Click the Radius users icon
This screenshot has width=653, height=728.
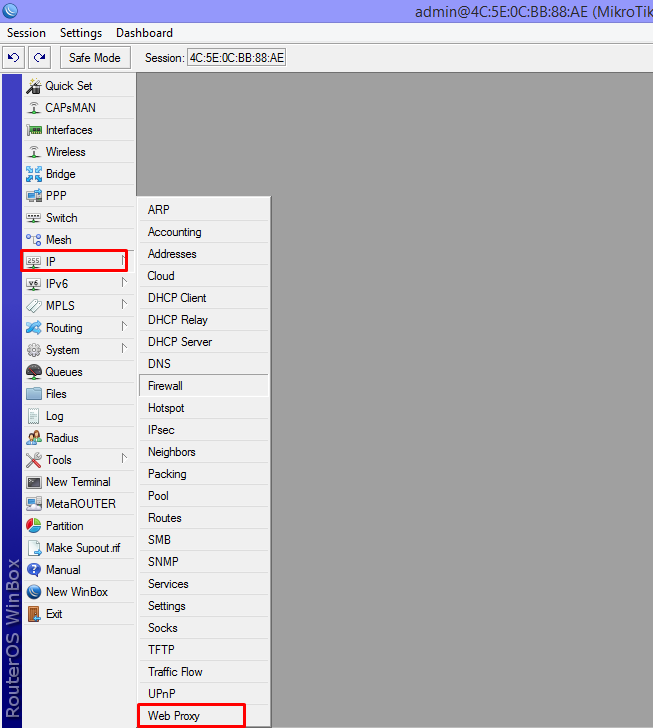tap(33, 438)
